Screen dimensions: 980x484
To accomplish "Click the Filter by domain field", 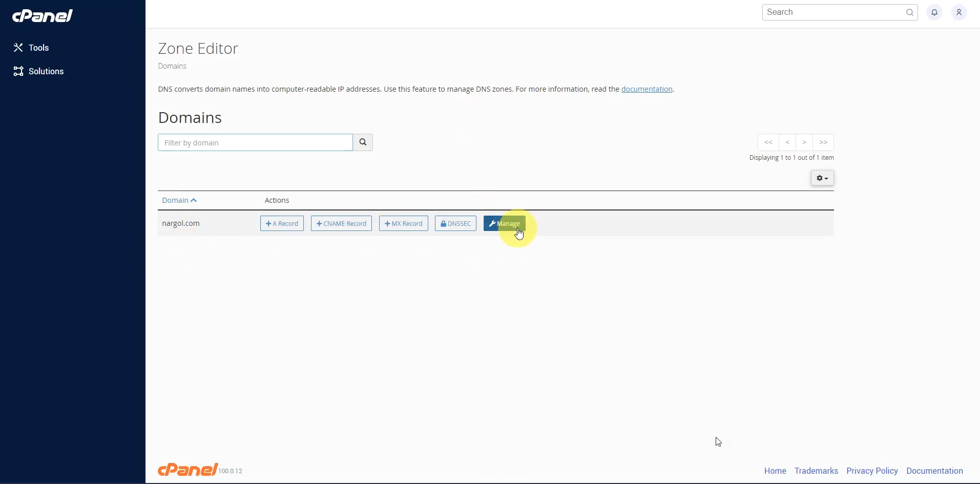I will pos(255,142).
